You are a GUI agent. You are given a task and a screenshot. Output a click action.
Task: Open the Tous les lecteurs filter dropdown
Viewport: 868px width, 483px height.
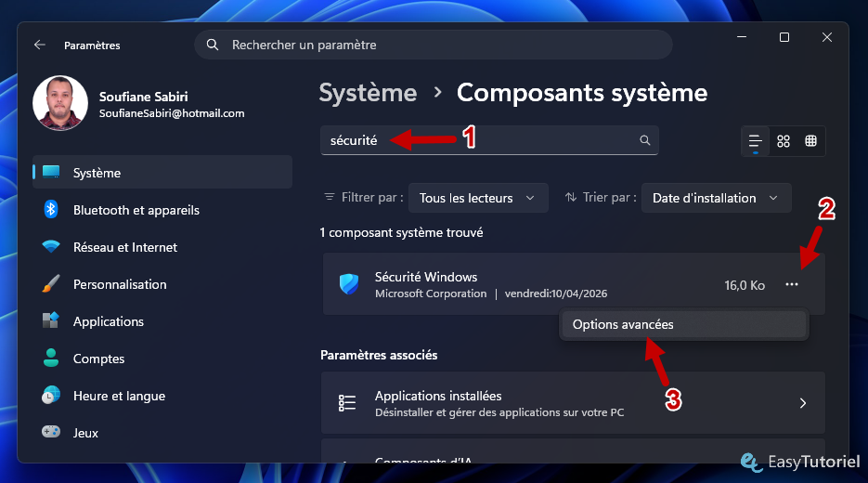click(x=478, y=198)
